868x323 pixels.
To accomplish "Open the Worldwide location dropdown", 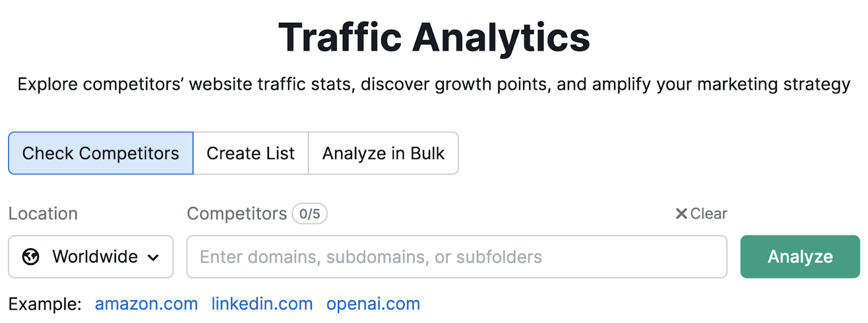I will point(91,257).
